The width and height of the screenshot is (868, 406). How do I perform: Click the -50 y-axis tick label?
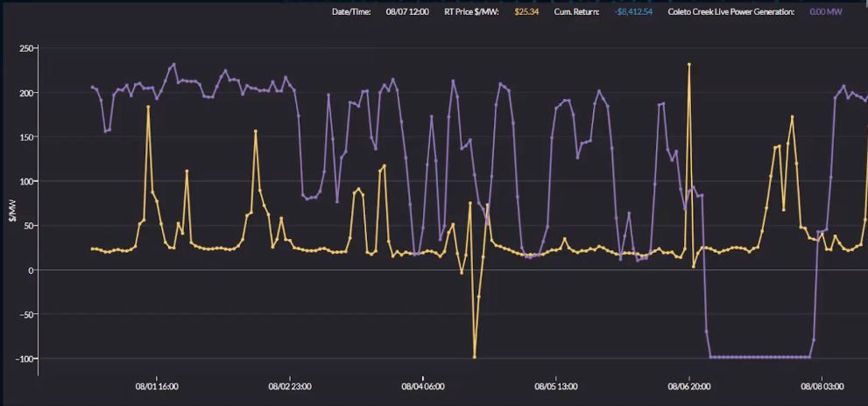(26, 314)
